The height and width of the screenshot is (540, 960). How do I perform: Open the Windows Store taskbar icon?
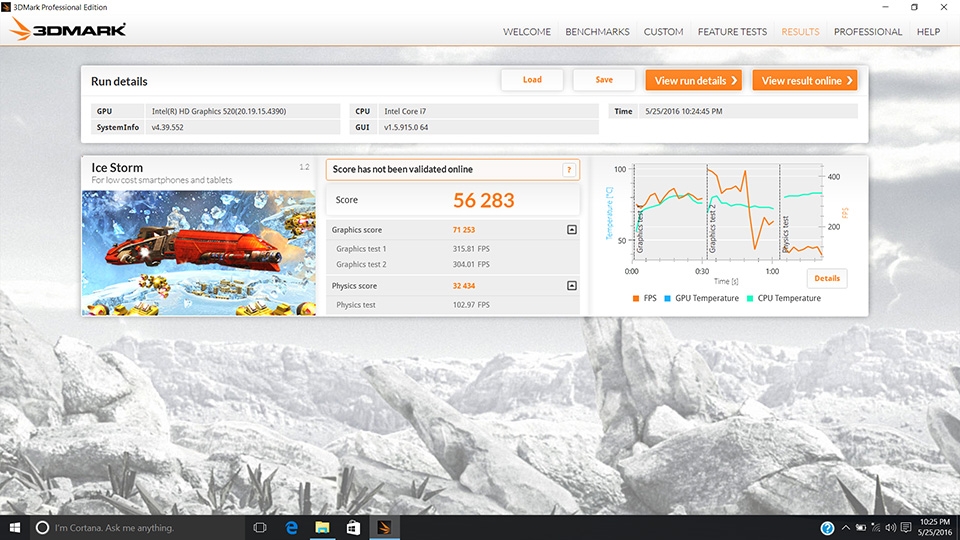pyautogui.click(x=353, y=527)
